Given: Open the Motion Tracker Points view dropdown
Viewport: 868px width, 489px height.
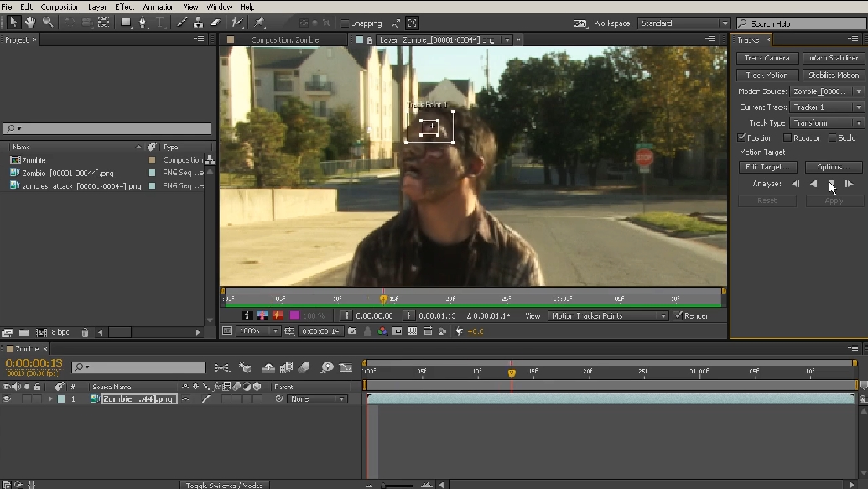Looking at the screenshot, I should point(608,316).
